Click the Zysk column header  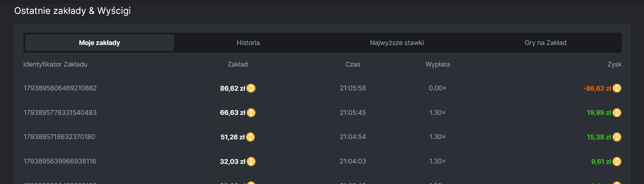(x=614, y=64)
